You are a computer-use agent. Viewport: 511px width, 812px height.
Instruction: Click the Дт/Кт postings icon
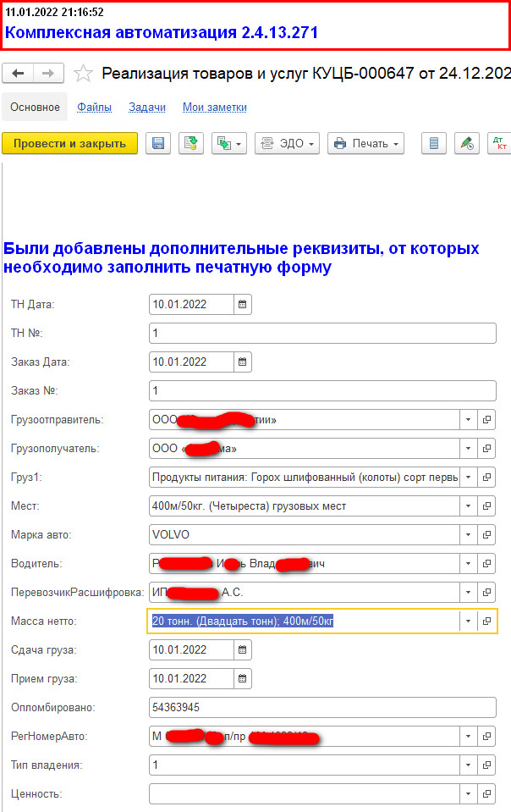(501, 143)
